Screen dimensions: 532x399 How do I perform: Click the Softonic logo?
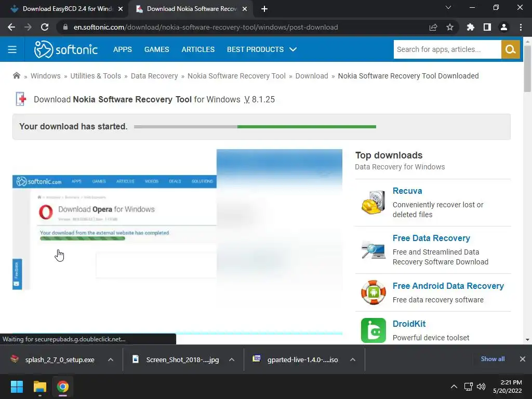[66, 49]
